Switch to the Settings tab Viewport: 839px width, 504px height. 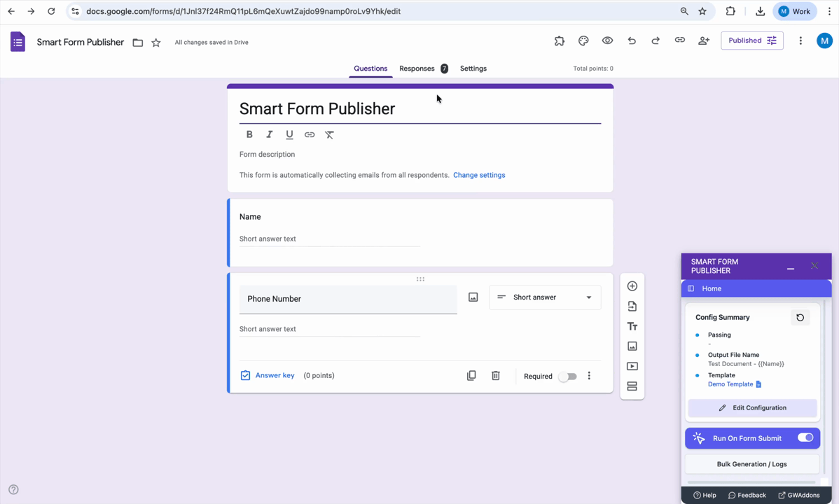click(x=473, y=69)
